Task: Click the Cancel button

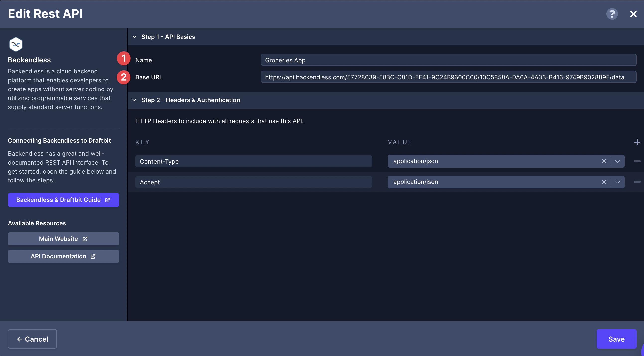Action: 32,339
